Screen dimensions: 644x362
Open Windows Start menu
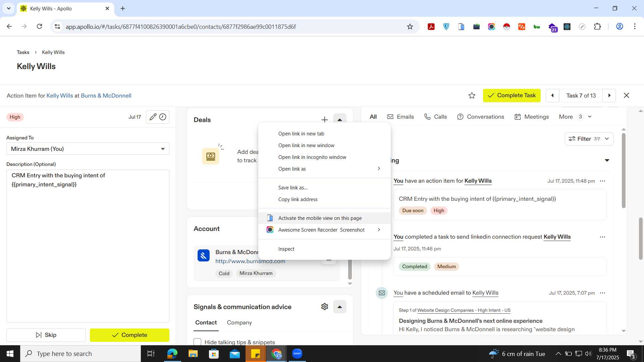(x=10, y=354)
